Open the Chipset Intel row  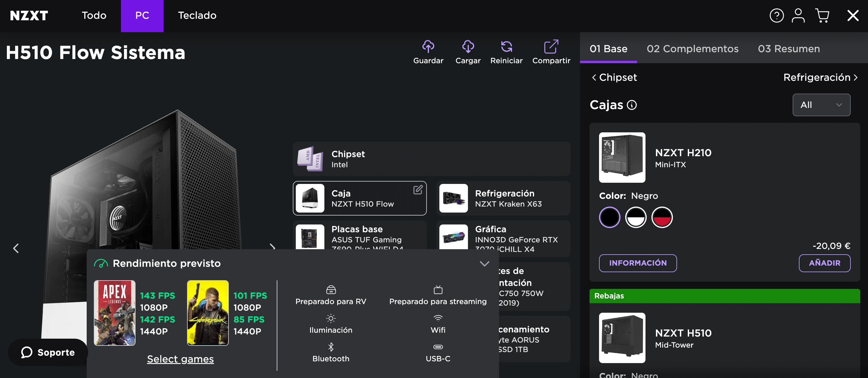pyautogui.click(x=431, y=159)
